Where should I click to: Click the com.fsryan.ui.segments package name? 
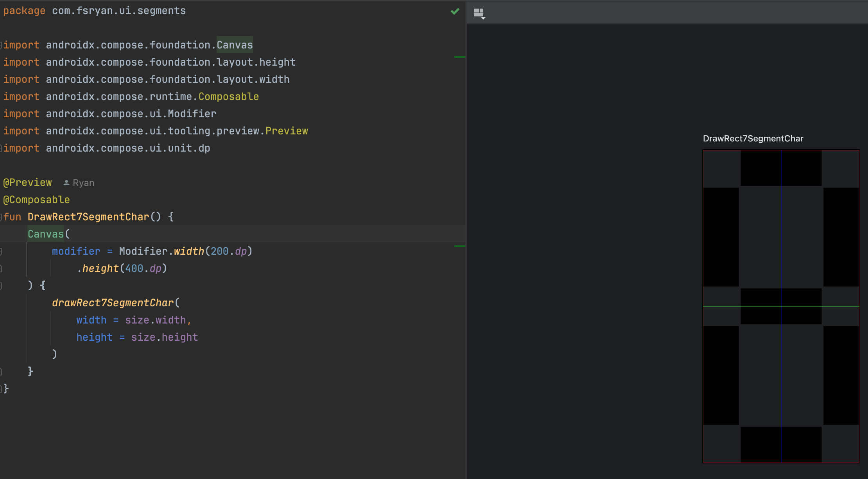tap(119, 11)
